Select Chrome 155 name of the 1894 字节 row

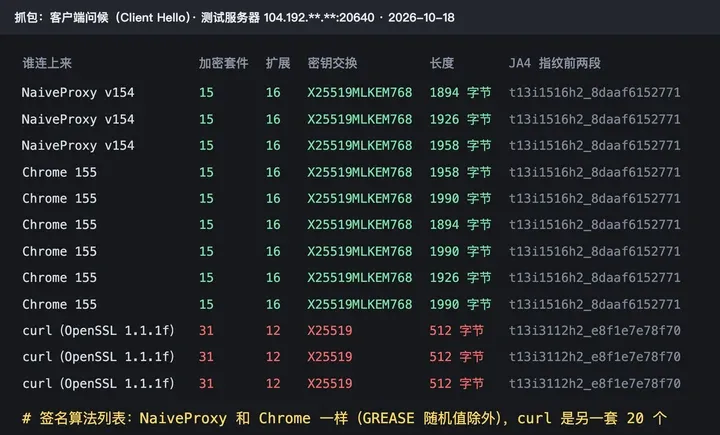coord(60,224)
